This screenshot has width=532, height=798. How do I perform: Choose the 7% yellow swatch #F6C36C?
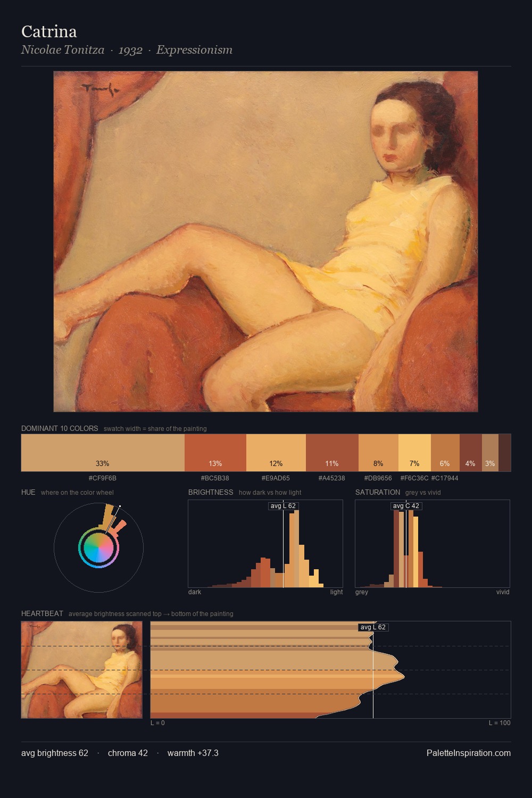tap(414, 453)
